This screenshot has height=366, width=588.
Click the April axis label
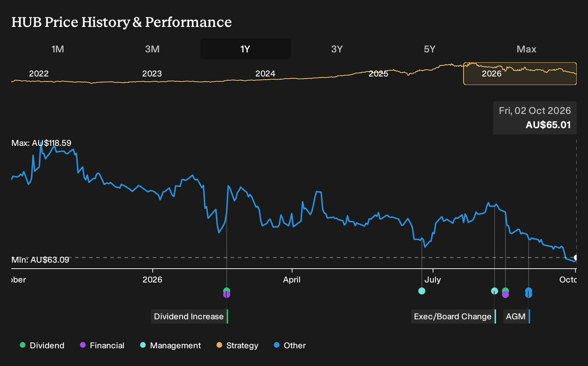point(292,280)
